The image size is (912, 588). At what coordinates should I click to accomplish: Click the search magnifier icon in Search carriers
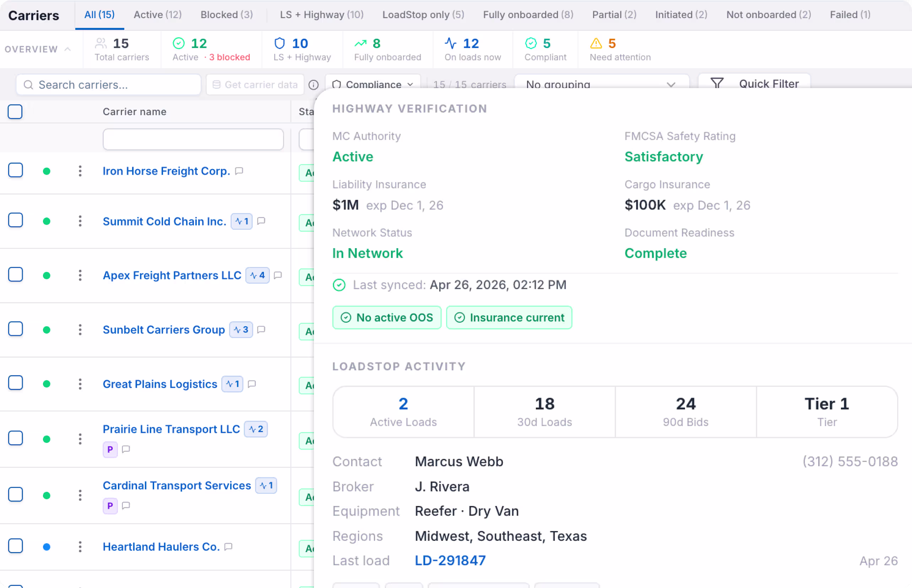28,85
